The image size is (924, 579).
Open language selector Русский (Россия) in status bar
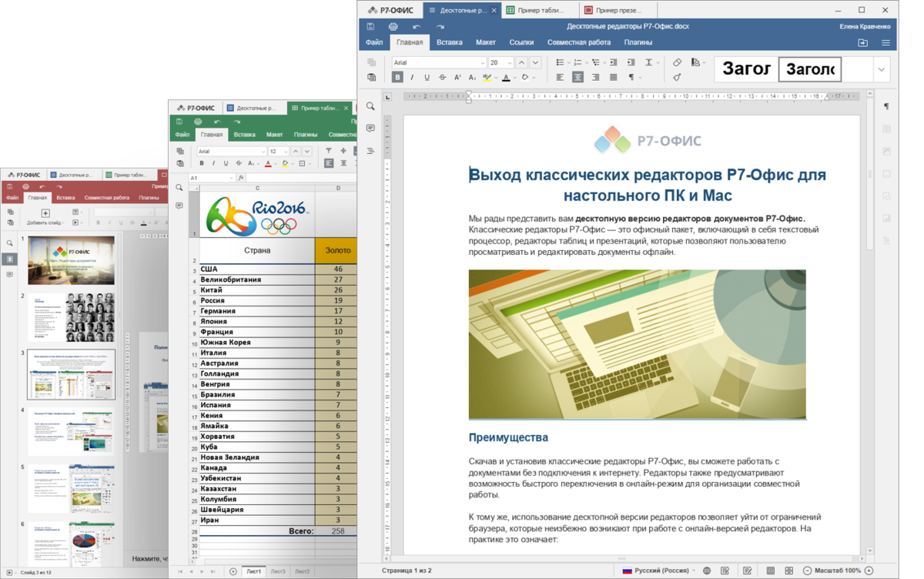pyautogui.click(x=659, y=571)
